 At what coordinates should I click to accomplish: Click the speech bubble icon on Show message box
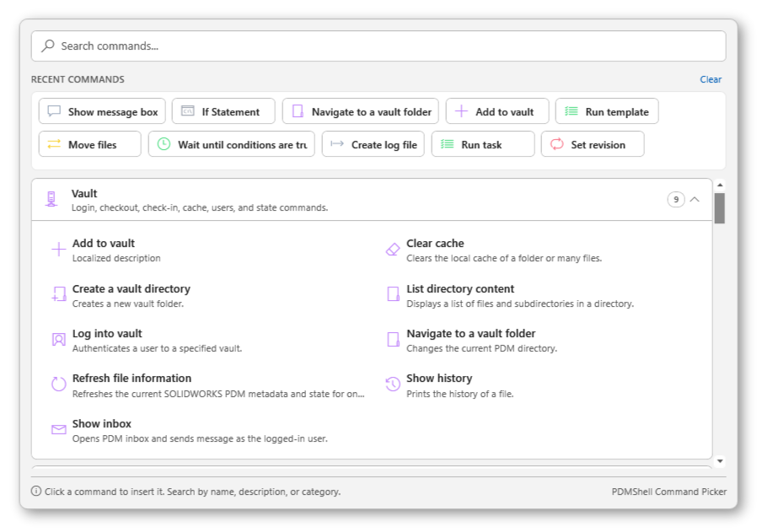[54, 111]
